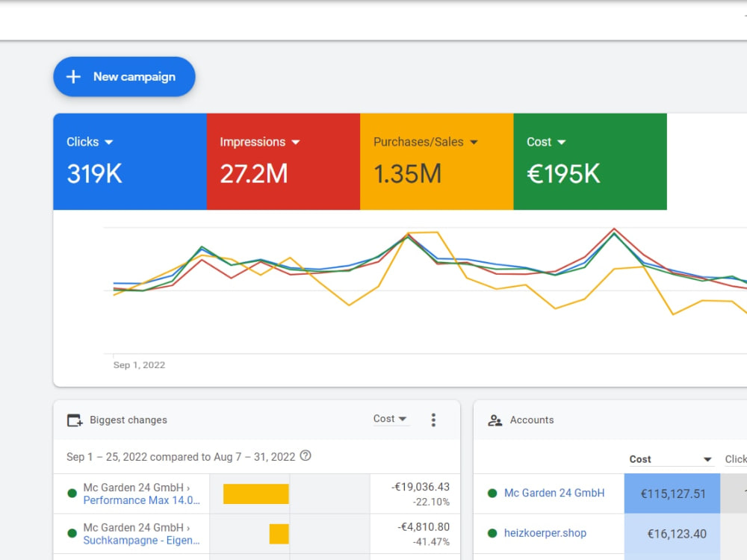
Task: Click the Biggest changes heading text
Action: point(128,420)
